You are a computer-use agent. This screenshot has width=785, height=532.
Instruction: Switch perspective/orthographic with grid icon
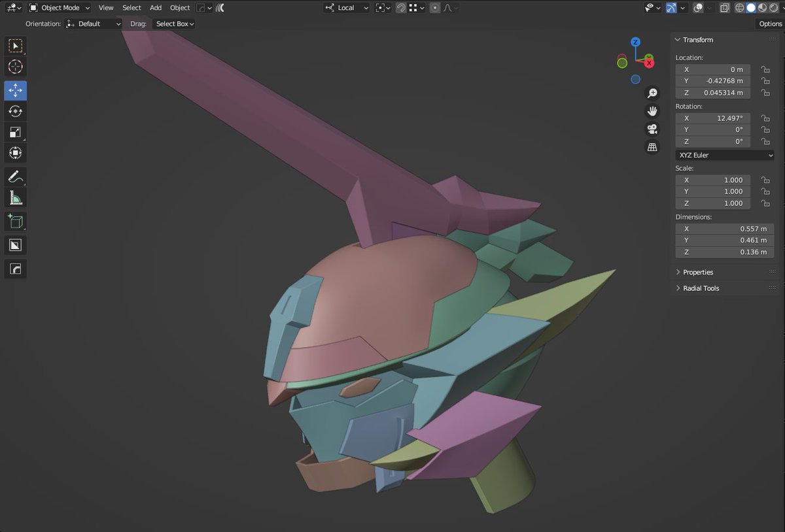[652, 147]
